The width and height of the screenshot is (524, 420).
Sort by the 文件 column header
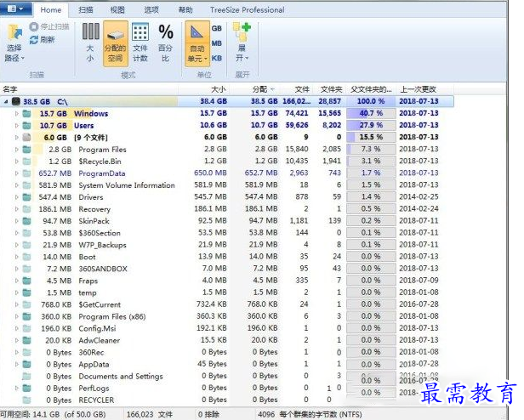coord(302,89)
